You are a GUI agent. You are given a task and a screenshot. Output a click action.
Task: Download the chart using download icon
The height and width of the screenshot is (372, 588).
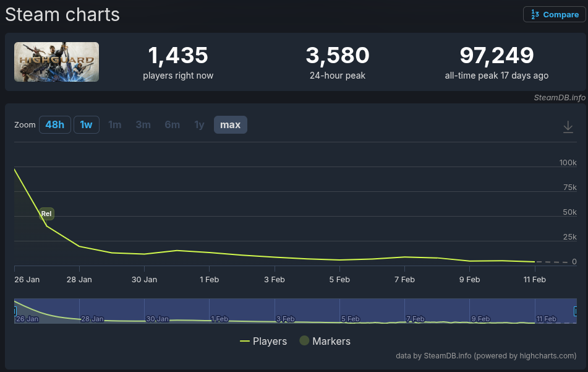tap(568, 127)
